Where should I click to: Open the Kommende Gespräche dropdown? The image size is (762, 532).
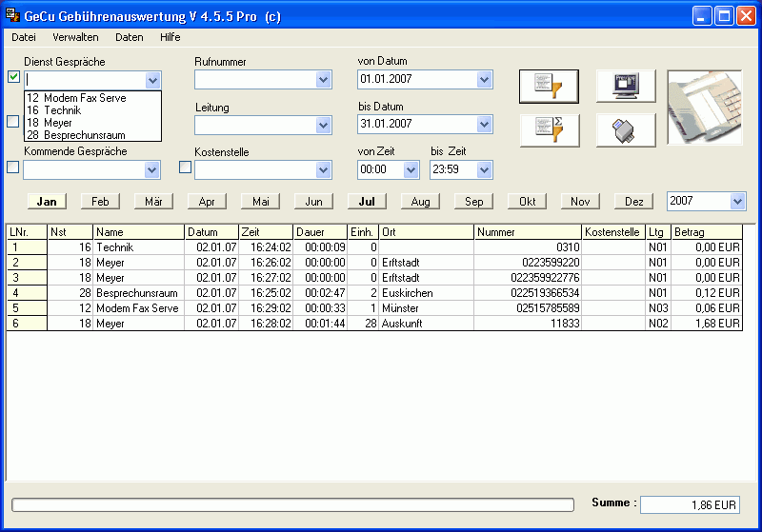coord(152,170)
